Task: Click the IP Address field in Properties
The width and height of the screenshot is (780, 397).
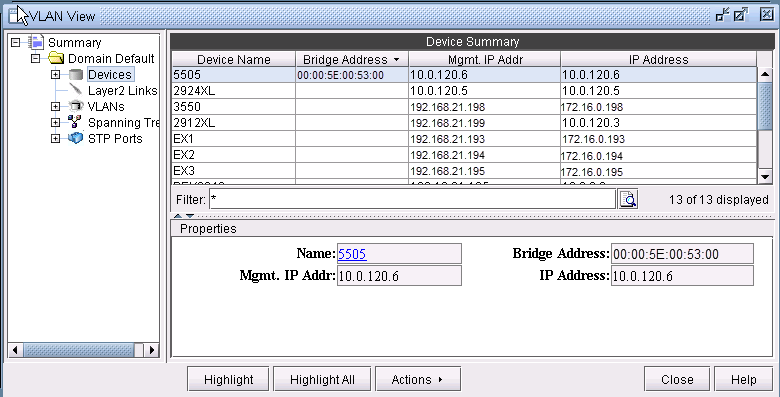Action: (682, 276)
